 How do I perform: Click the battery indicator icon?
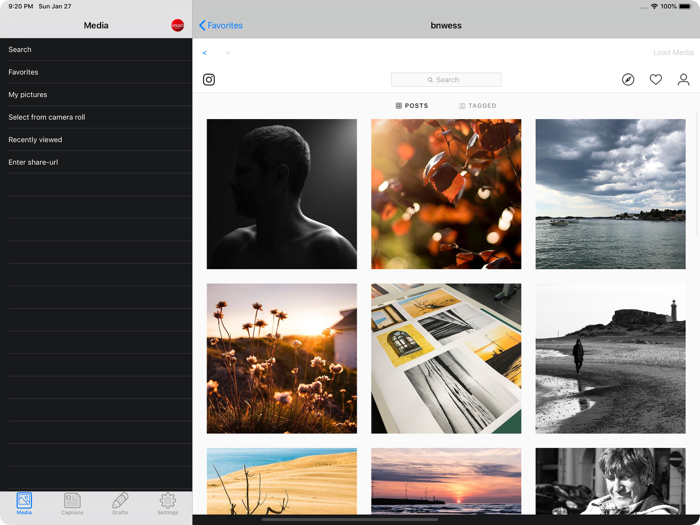[x=686, y=6]
